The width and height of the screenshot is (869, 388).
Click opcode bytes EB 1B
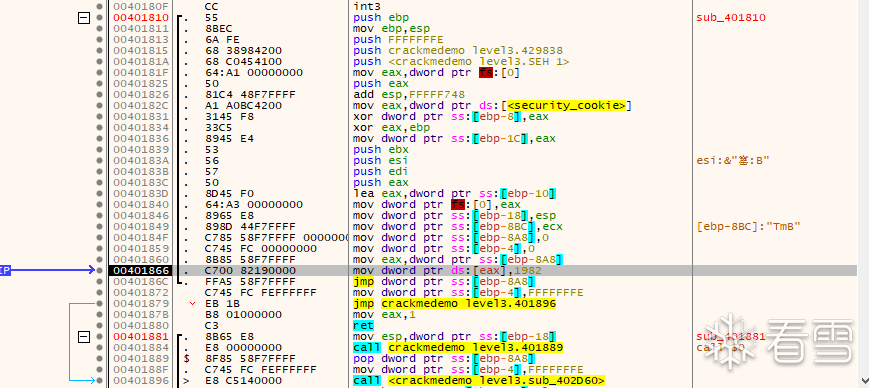point(222,304)
